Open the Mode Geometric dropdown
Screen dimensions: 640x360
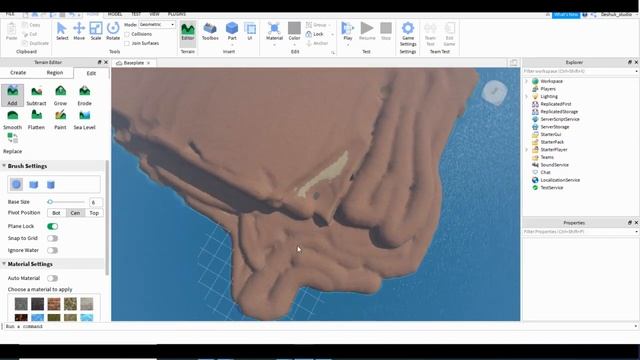(157, 24)
